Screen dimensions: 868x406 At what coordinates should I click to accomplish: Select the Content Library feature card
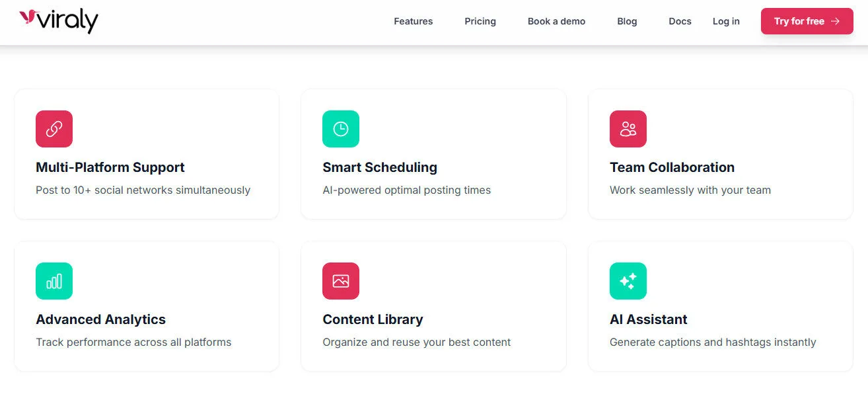(x=433, y=305)
